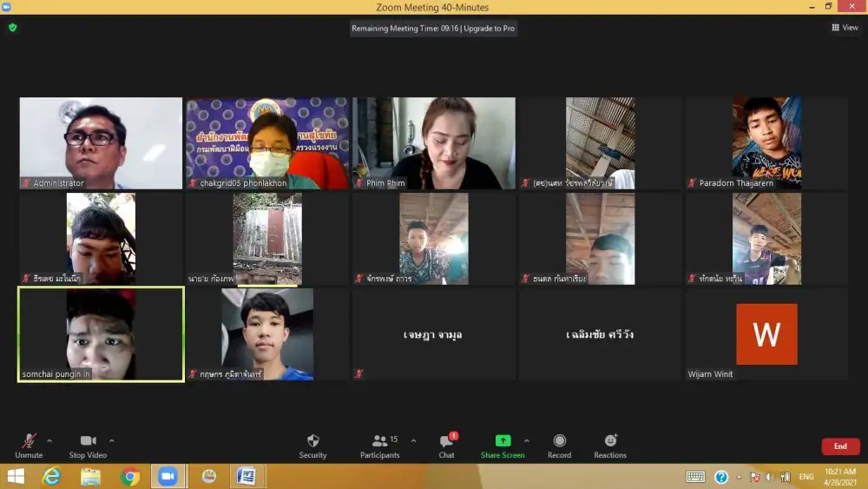Click the red End meeting button
Viewport: 868px width, 489px height.
(840, 446)
